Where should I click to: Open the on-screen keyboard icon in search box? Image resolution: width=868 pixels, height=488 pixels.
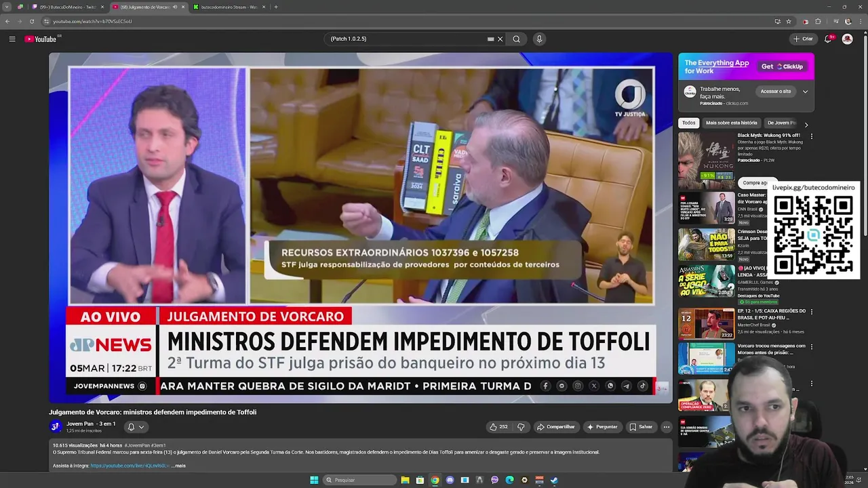click(490, 39)
